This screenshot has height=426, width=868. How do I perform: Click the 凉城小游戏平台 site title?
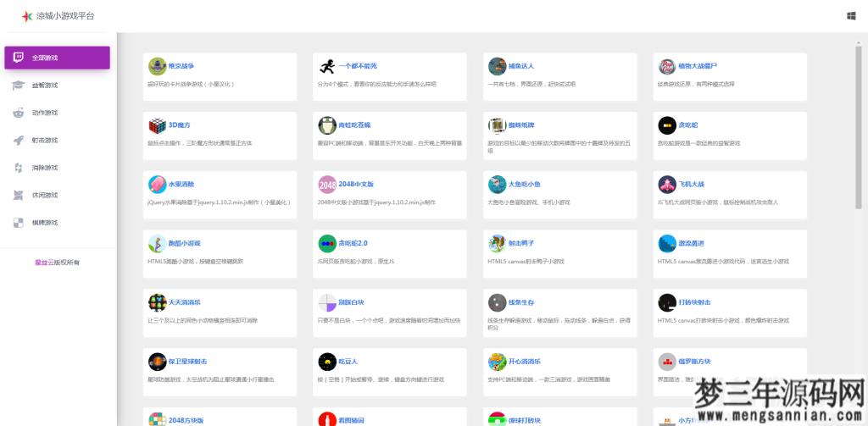(65, 16)
